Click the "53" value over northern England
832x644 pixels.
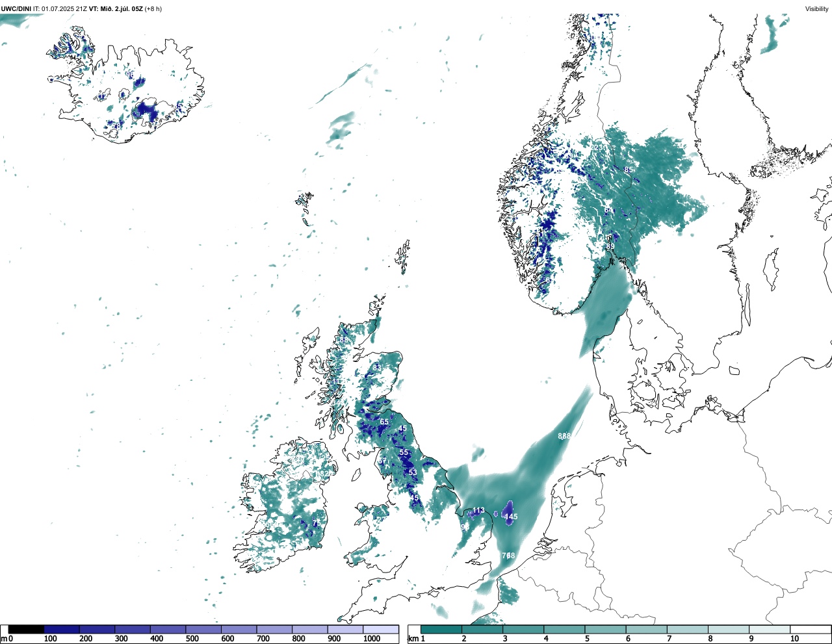tap(412, 472)
